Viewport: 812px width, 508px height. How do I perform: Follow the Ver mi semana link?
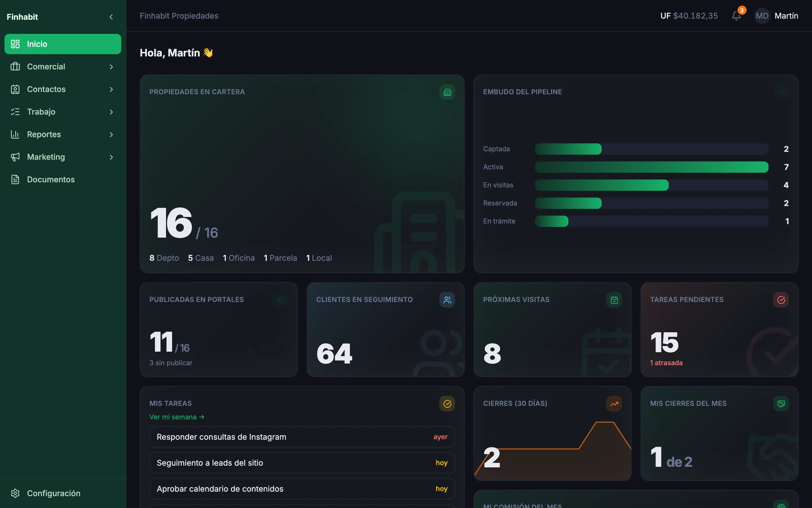(177, 417)
